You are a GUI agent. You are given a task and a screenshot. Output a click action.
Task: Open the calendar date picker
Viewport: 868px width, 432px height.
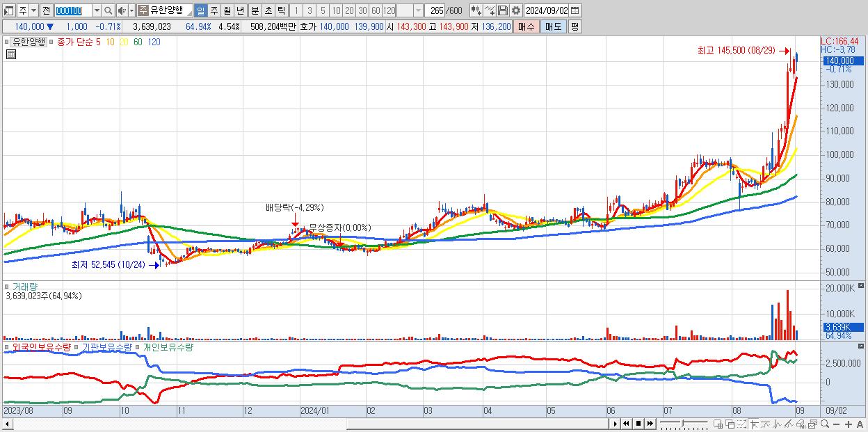tap(575, 10)
